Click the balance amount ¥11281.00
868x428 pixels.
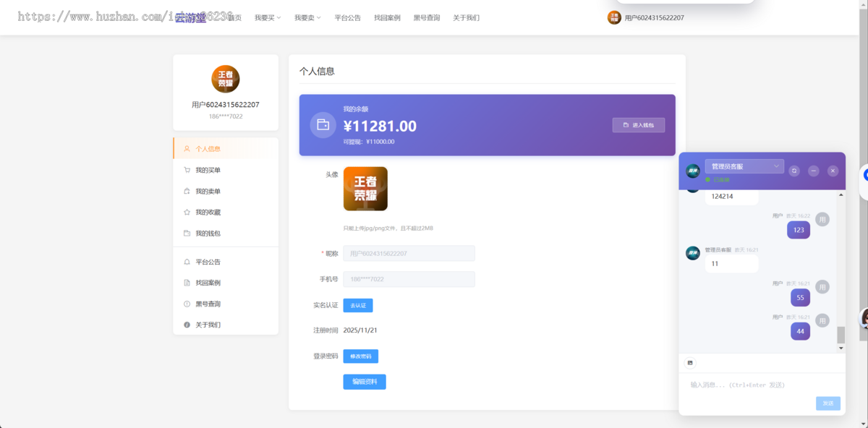pyautogui.click(x=380, y=126)
